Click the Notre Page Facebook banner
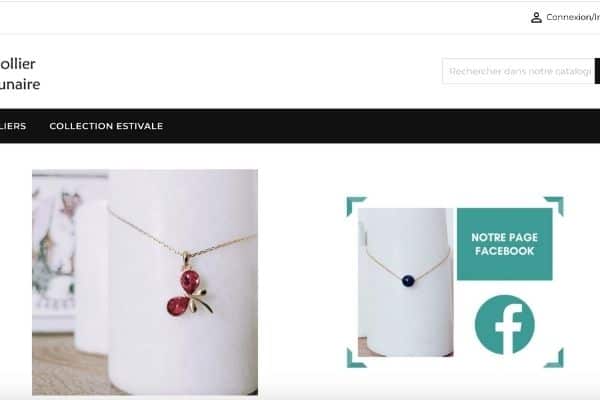The width and height of the screenshot is (600, 400). (504, 244)
